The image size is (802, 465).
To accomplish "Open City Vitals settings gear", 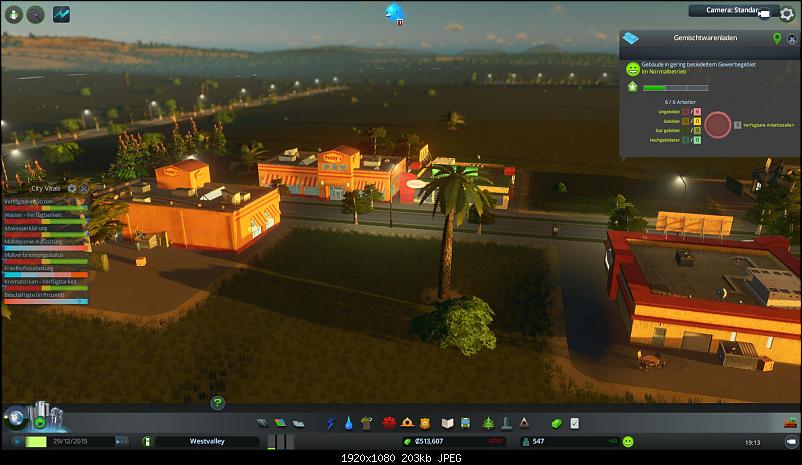I will click(x=72, y=188).
